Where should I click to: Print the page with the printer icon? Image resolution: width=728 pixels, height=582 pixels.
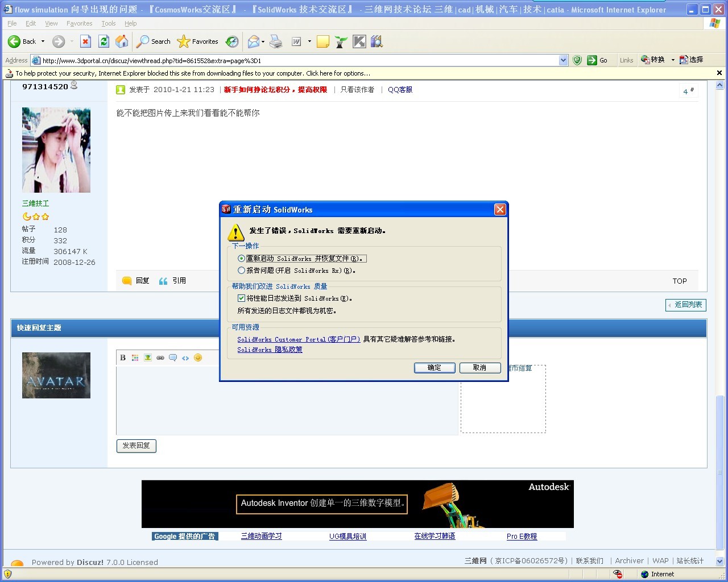coord(276,41)
